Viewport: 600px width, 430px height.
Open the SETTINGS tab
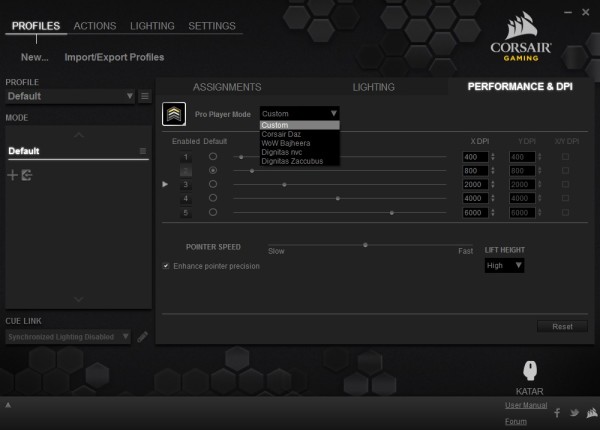tap(212, 26)
